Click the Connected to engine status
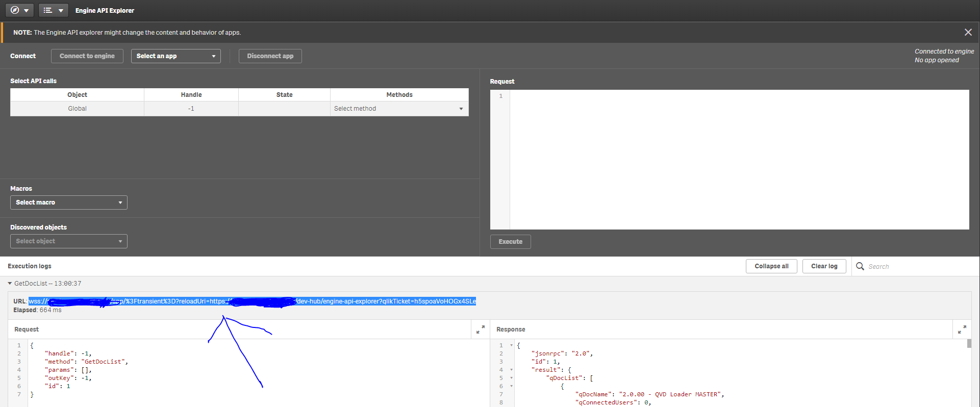This screenshot has height=407, width=980. 944,52
